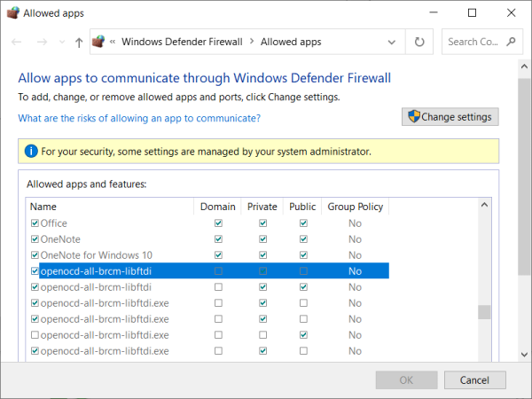Click the Allowed apps firewall title icon

coord(13,13)
